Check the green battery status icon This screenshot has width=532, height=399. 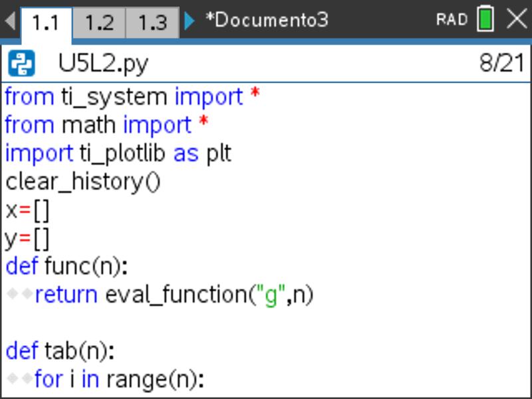pos(485,20)
